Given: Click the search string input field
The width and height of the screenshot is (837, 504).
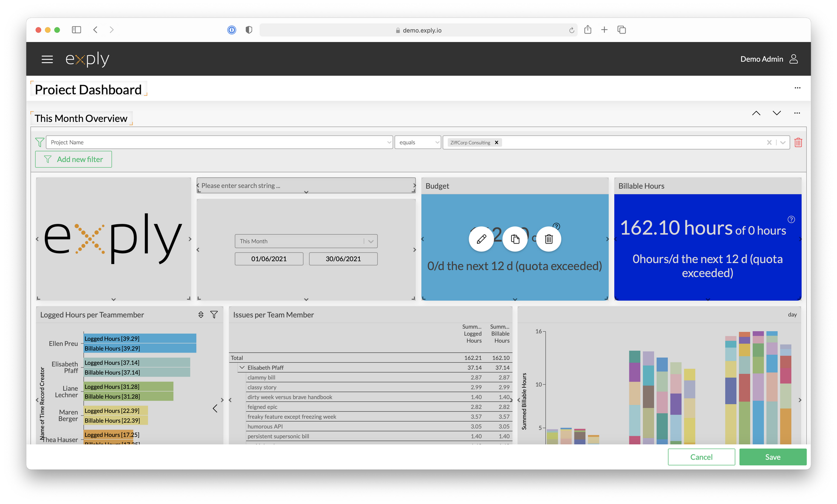Looking at the screenshot, I should click(306, 186).
